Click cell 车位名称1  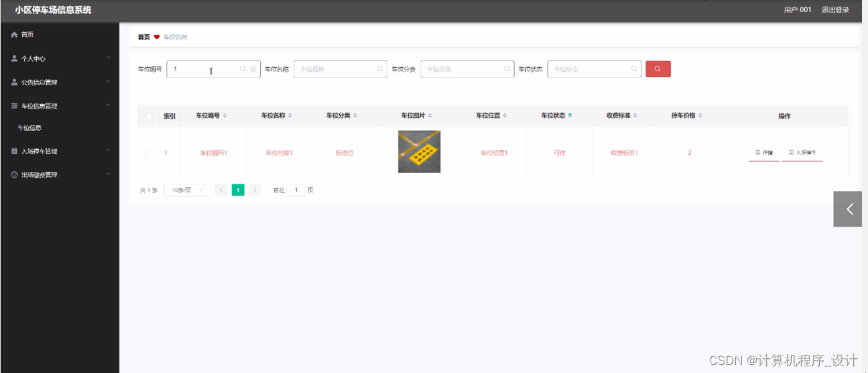click(x=279, y=153)
